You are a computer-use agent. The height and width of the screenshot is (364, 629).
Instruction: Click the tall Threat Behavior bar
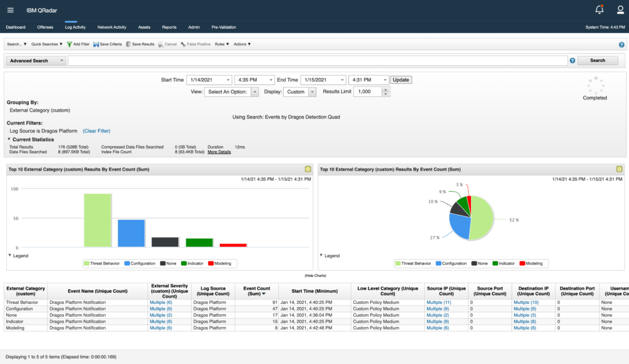coord(98,220)
